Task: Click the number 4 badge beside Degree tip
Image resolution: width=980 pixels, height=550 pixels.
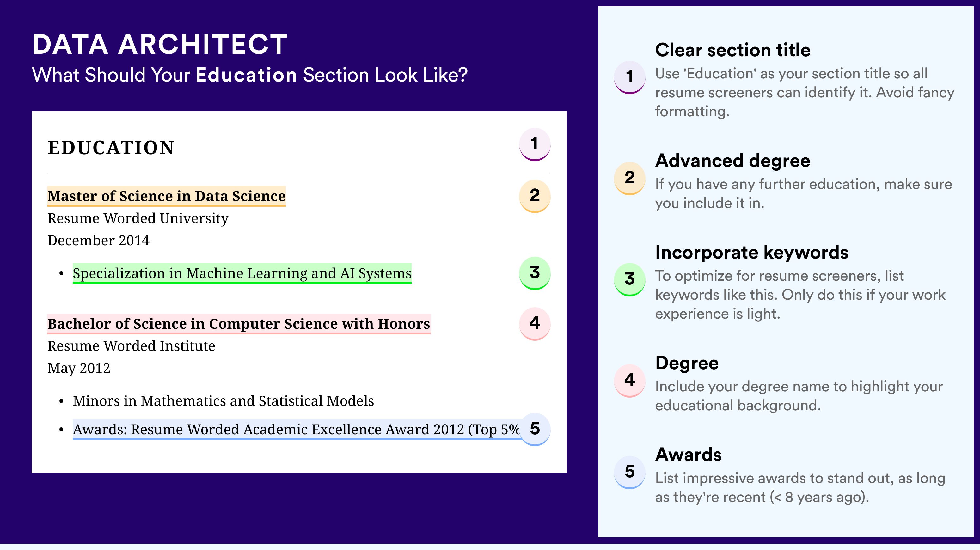Action: coord(630,381)
